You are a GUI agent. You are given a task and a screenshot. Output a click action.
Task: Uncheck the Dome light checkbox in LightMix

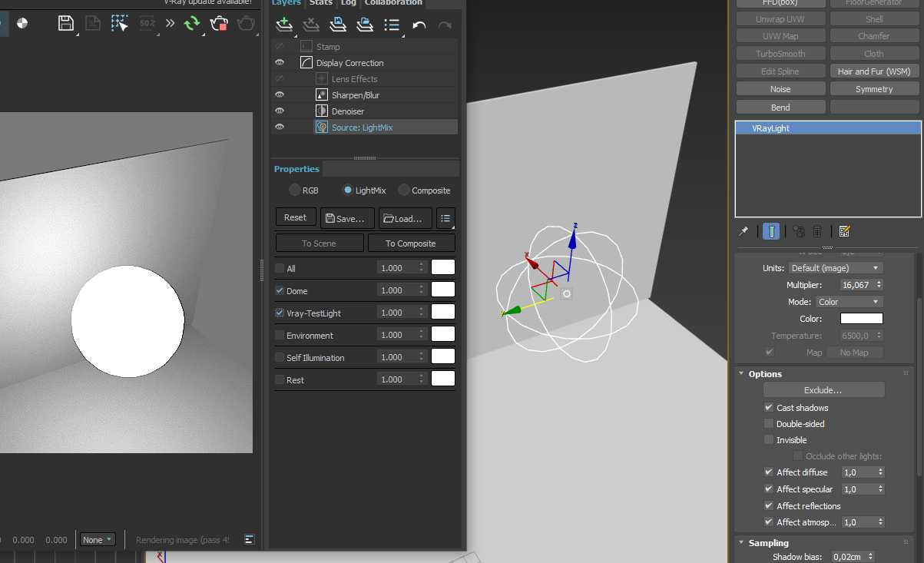280,291
